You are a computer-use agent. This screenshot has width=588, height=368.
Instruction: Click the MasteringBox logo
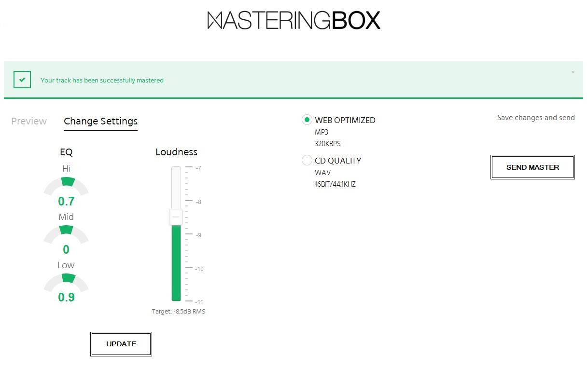(x=294, y=19)
